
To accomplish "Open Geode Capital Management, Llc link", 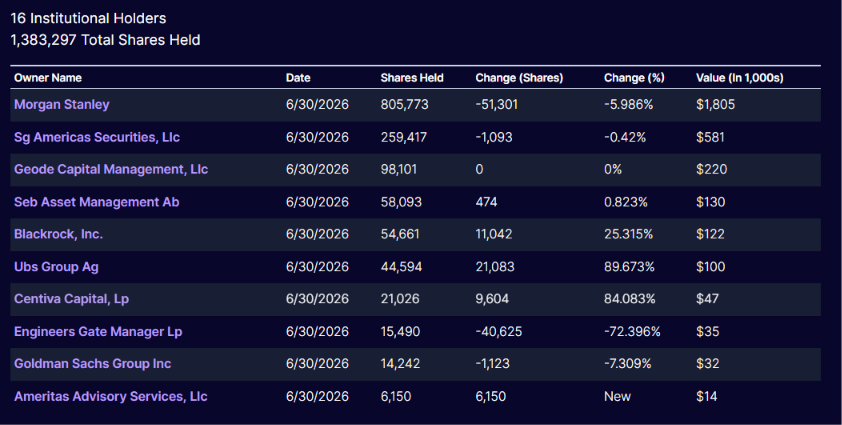I will tap(111, 170).
